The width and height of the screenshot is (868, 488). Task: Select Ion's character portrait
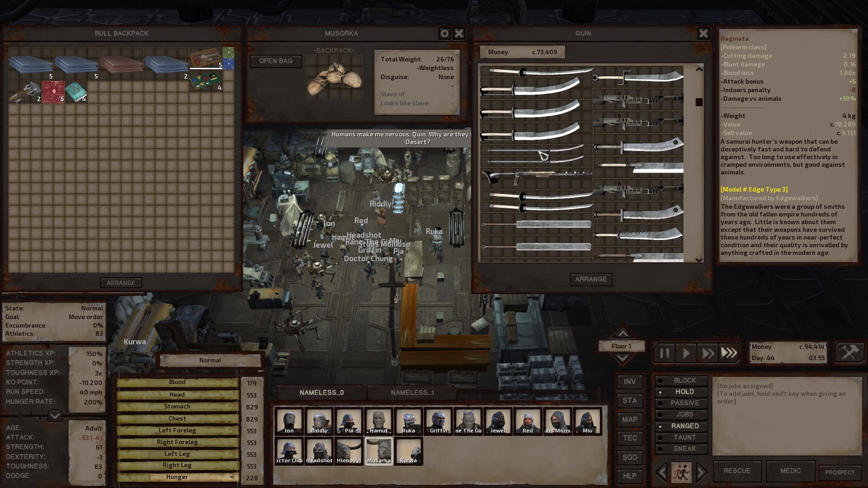(x=289, y=421)
